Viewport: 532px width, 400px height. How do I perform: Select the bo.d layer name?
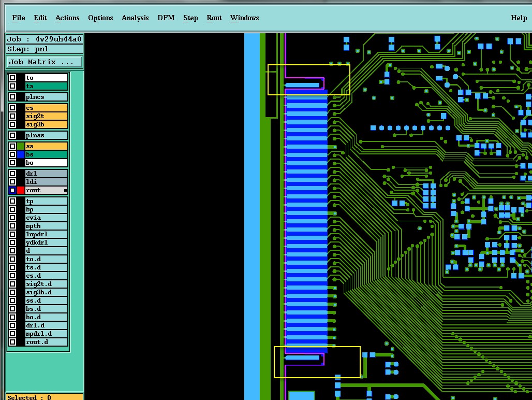tap(47, 317)
